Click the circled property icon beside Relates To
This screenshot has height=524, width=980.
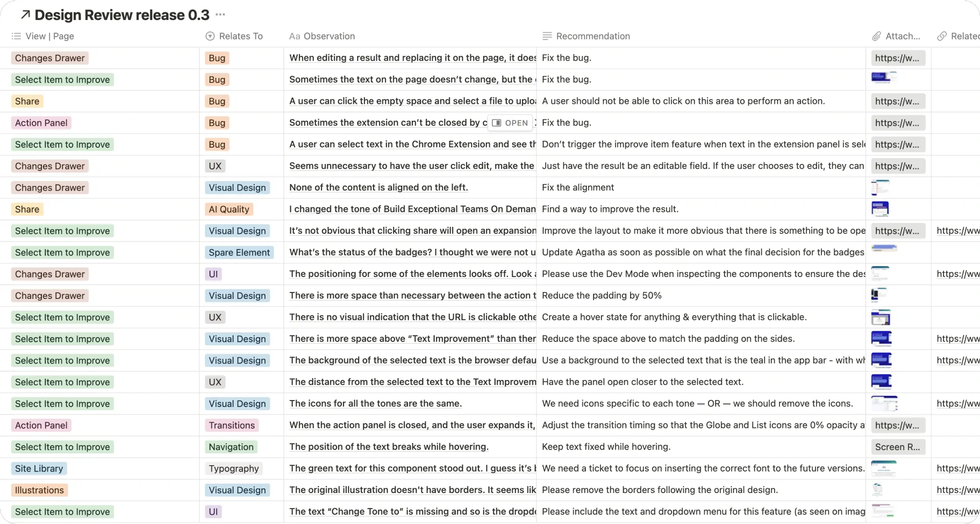click(x=210, y=36)
